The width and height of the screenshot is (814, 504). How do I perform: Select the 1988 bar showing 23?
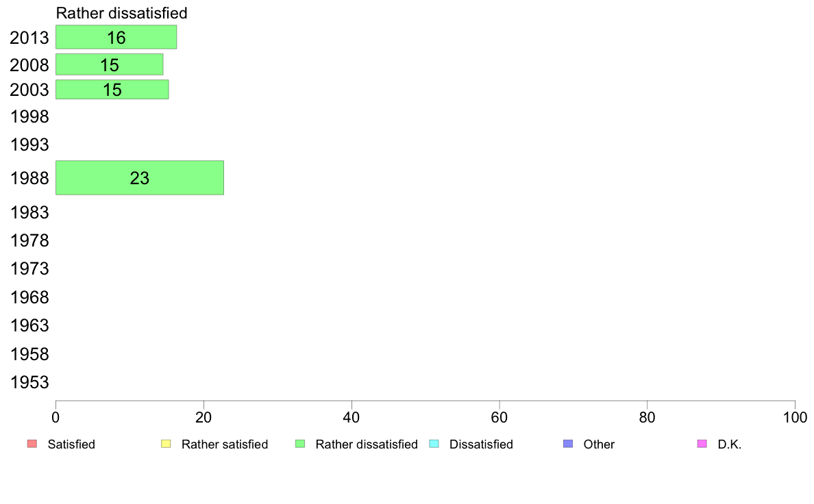tap(140, 177)
